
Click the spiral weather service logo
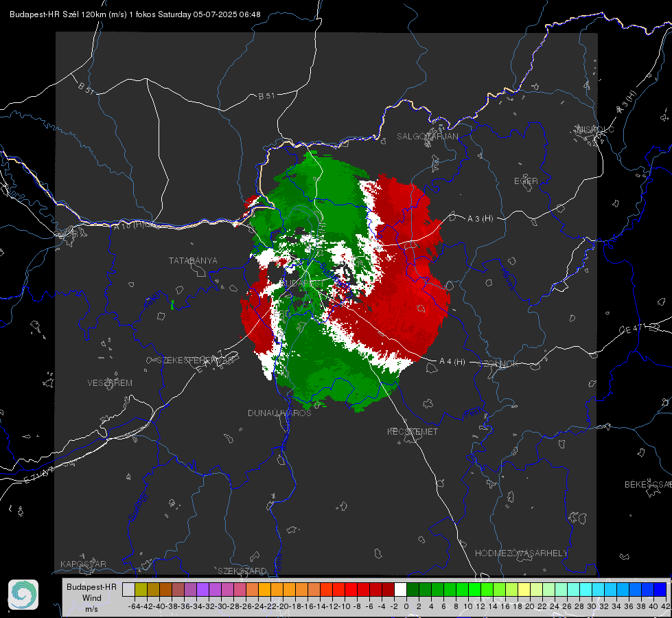pyautogui.click(x=23, y=595)
